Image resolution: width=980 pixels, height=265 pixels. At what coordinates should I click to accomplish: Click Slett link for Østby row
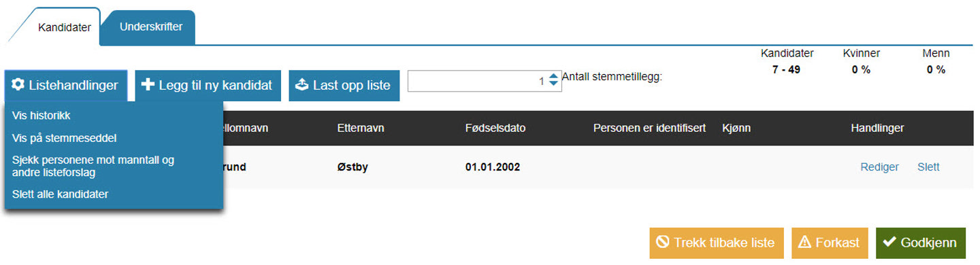pos(928,167)
